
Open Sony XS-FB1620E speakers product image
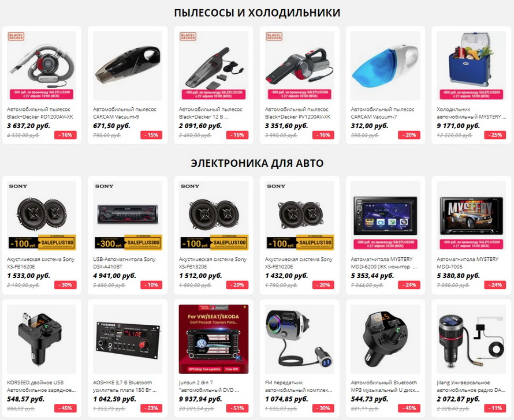tap(42, 216)
